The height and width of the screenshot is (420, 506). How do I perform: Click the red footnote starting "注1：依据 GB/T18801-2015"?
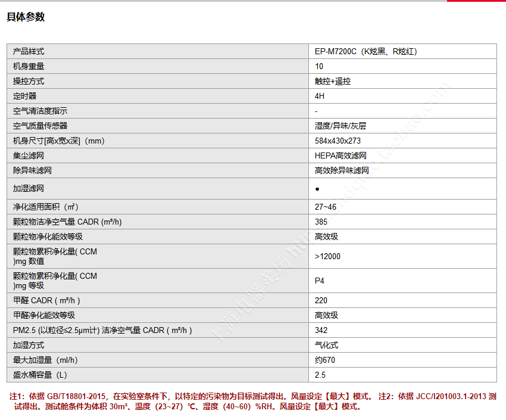click(252, 402)
